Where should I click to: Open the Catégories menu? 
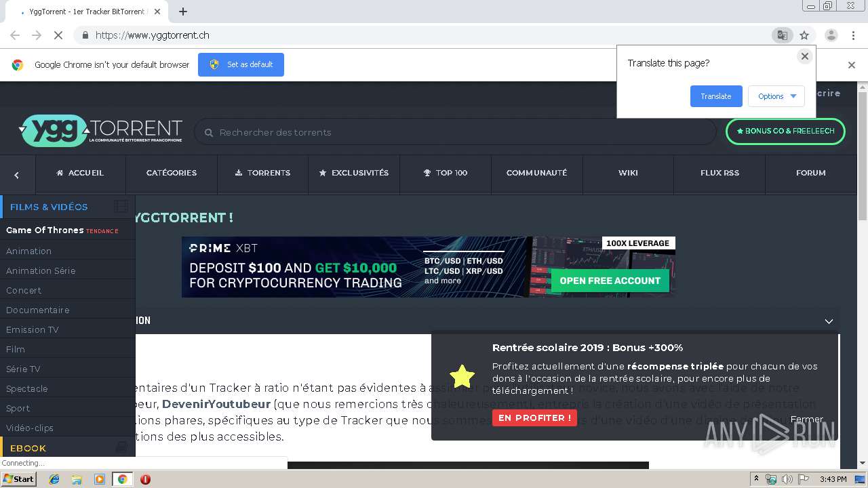[172, 173]
